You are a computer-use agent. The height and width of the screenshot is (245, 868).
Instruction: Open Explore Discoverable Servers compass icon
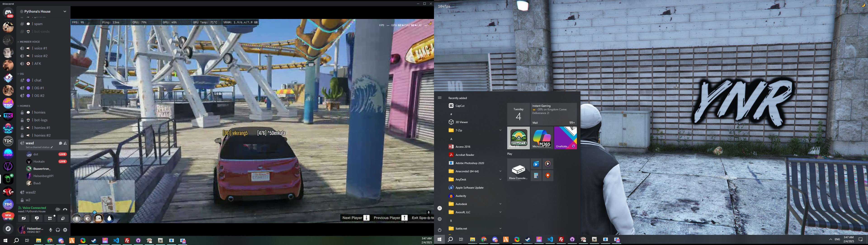point(8,229)
